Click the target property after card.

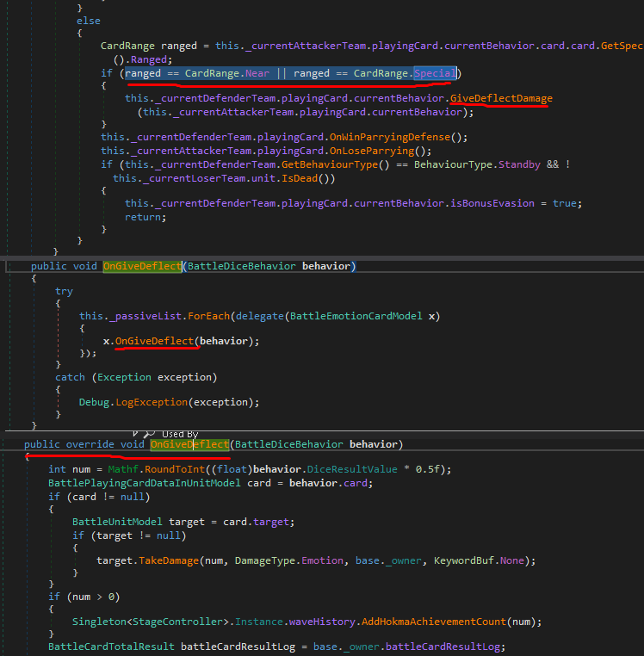(270, 522)
